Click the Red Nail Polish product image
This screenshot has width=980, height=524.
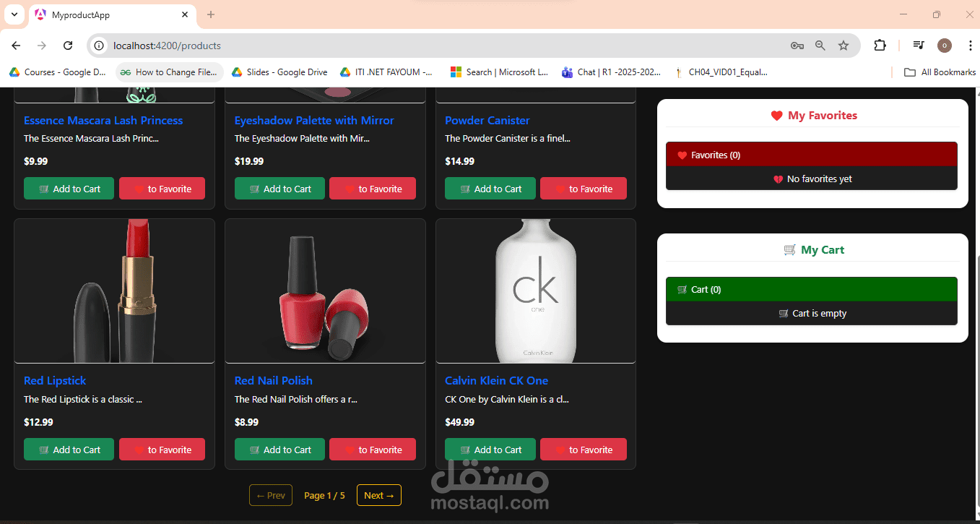point(325,291)
